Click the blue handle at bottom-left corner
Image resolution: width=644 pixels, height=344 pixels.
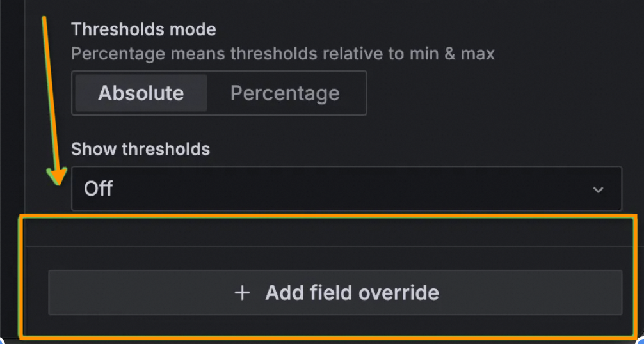click(x=2, y=342)
